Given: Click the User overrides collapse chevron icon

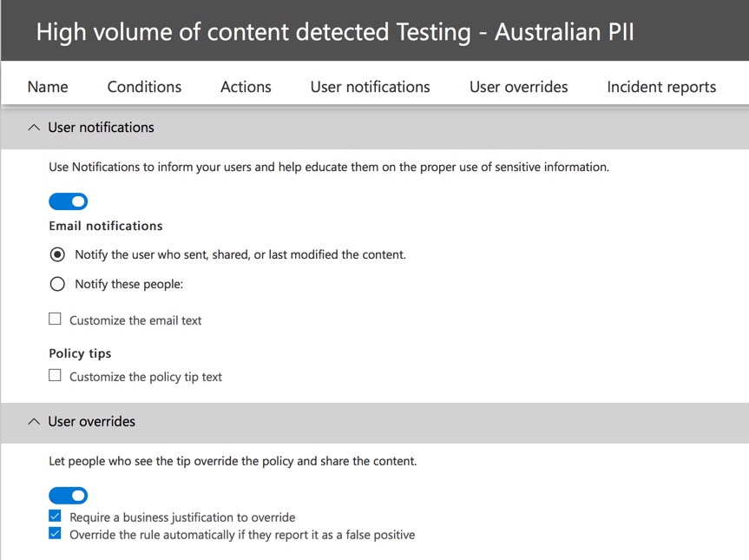Looking at the screenshot, I should pyautogui.click(x=33, y=421).
